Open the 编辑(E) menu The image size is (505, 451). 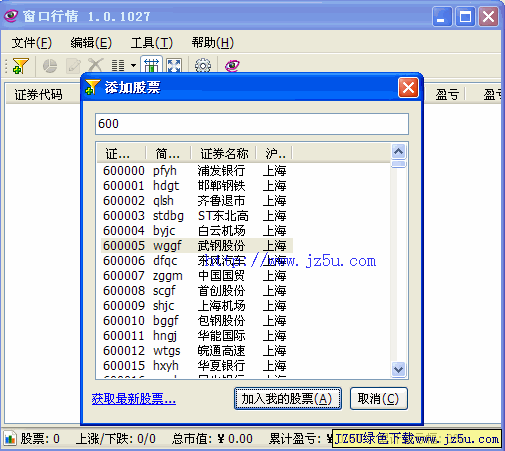pos(91,43)
